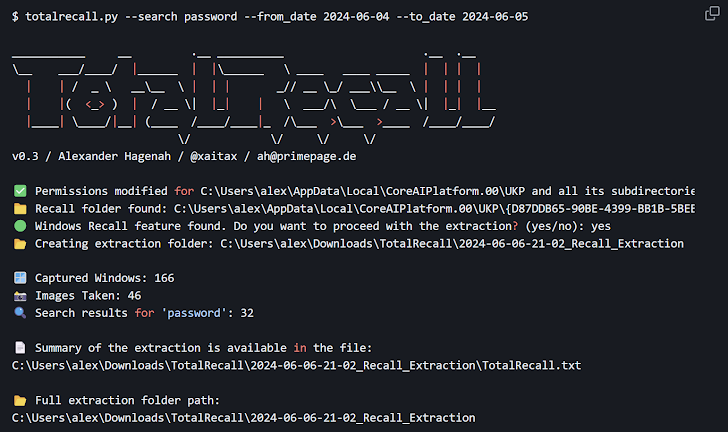Click the '(yes/no): yes' answer text
Screen dimensions: 728x432
click(568, 226)
